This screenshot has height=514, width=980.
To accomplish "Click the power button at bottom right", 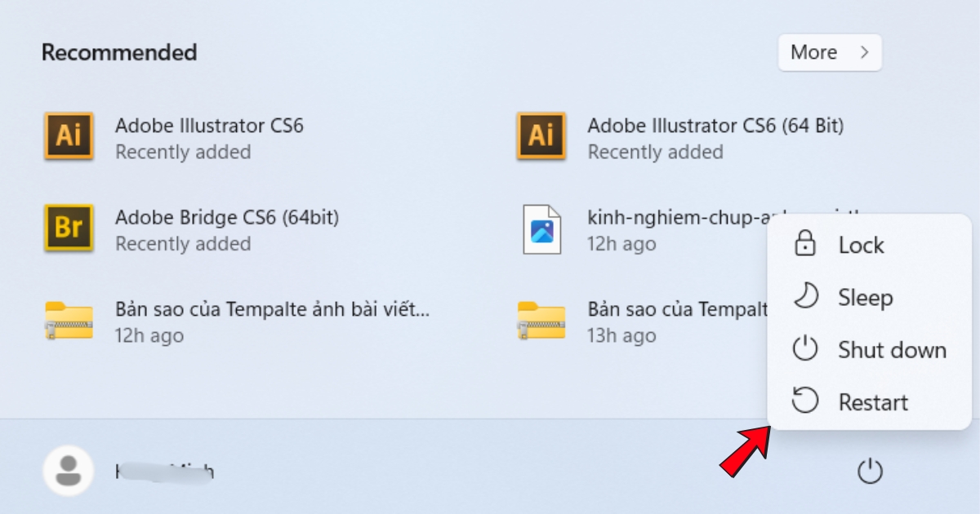I will [x=870, y=471].
